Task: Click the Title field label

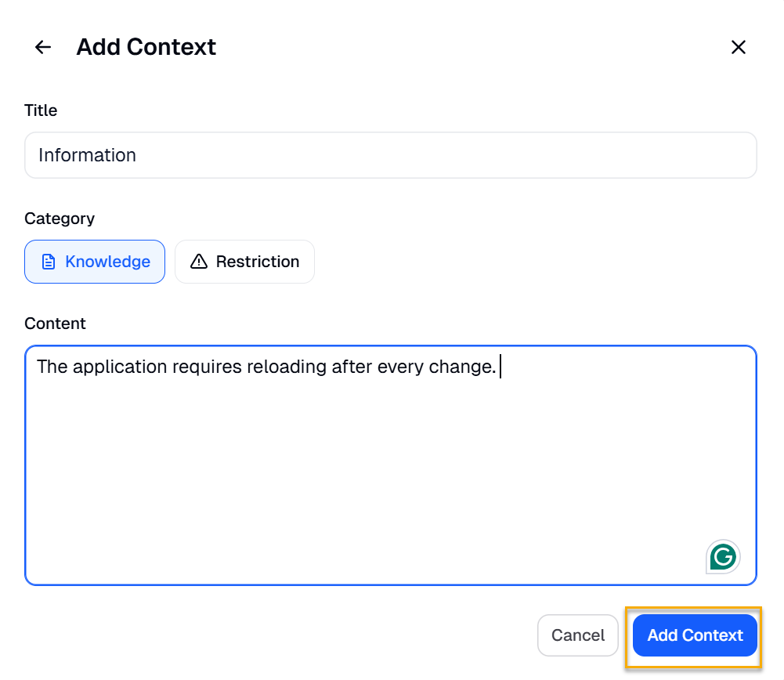Action: [41, 110]
